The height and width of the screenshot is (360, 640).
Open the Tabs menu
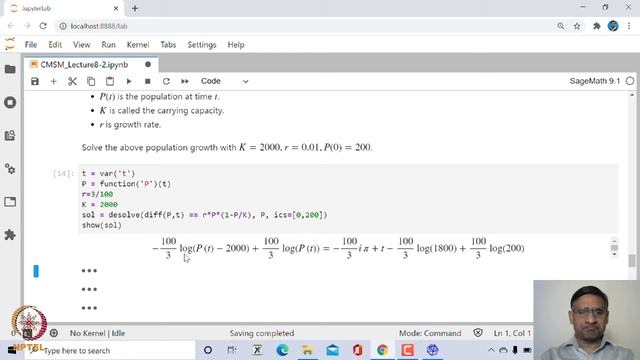tap(168, 45)
